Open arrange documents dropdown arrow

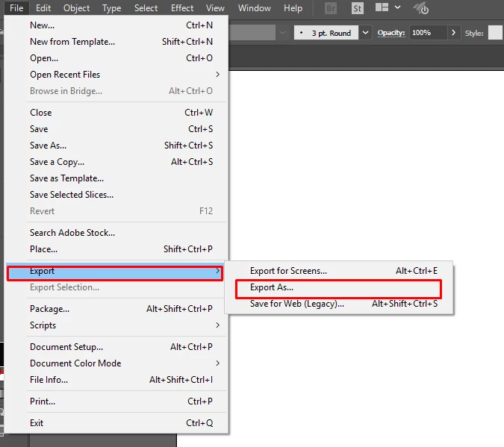pyautogui.click(x=398, y=7)
